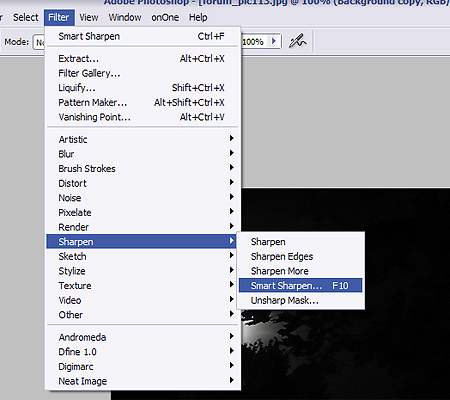The height and width of the screenshot is (400, 450).
Task: Open the Mode dropdown in options bar
Action: 39,42
